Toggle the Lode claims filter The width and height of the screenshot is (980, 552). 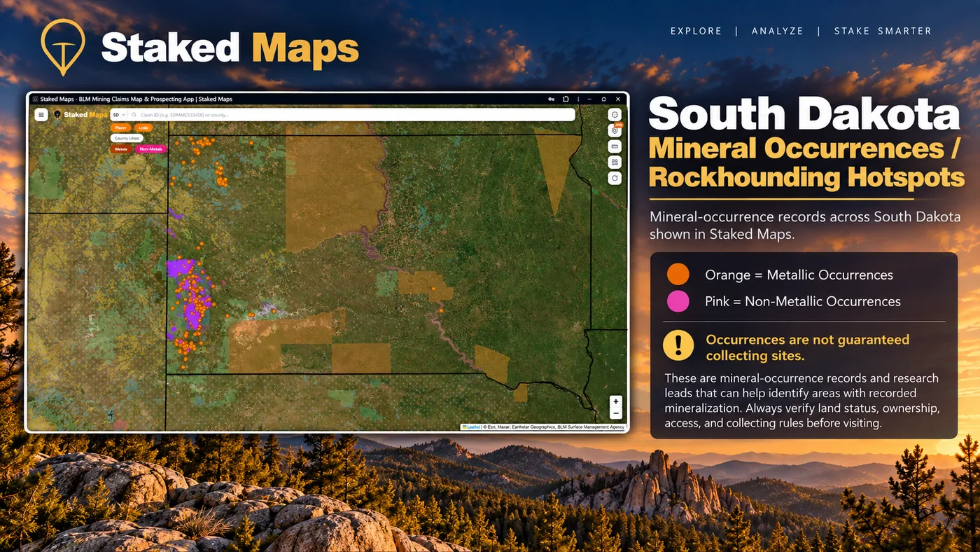tap(143, 127)
